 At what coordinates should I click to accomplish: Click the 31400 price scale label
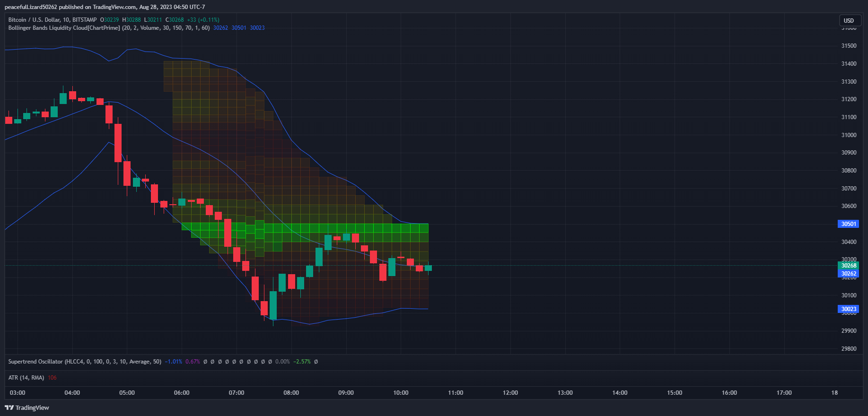pos(849,64)
